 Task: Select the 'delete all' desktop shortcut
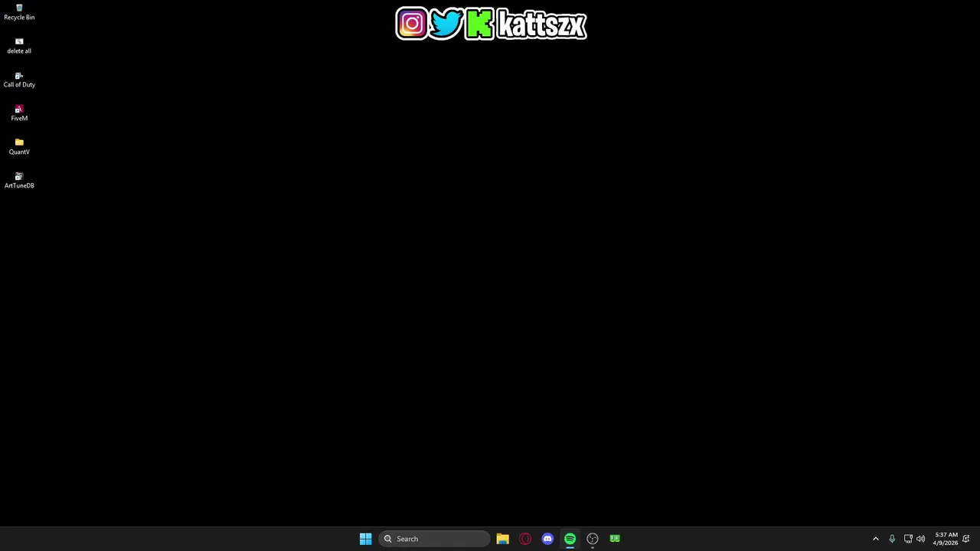point(19,46)
